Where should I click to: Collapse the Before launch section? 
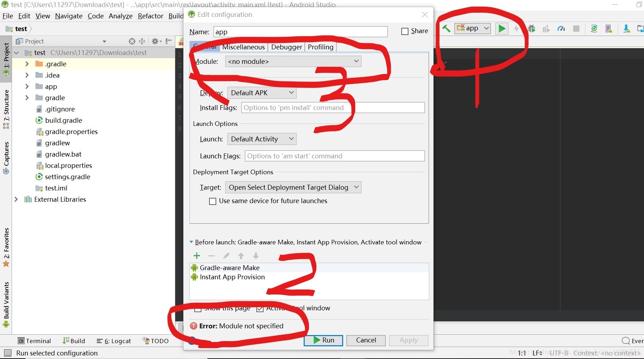coord(192,242)
